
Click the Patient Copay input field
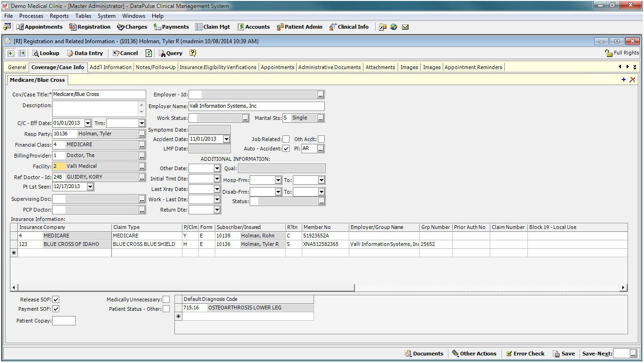[x=64, y=321]
